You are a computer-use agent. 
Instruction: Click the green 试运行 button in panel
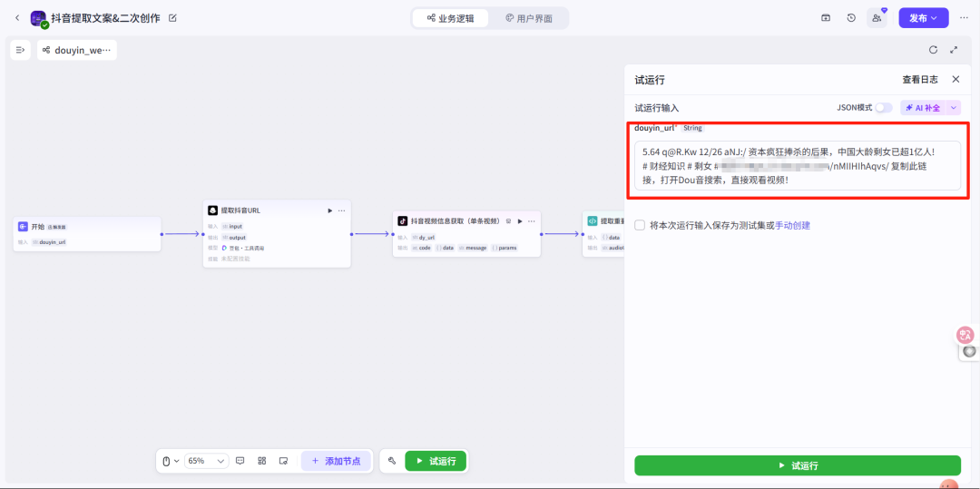[798, 465]
